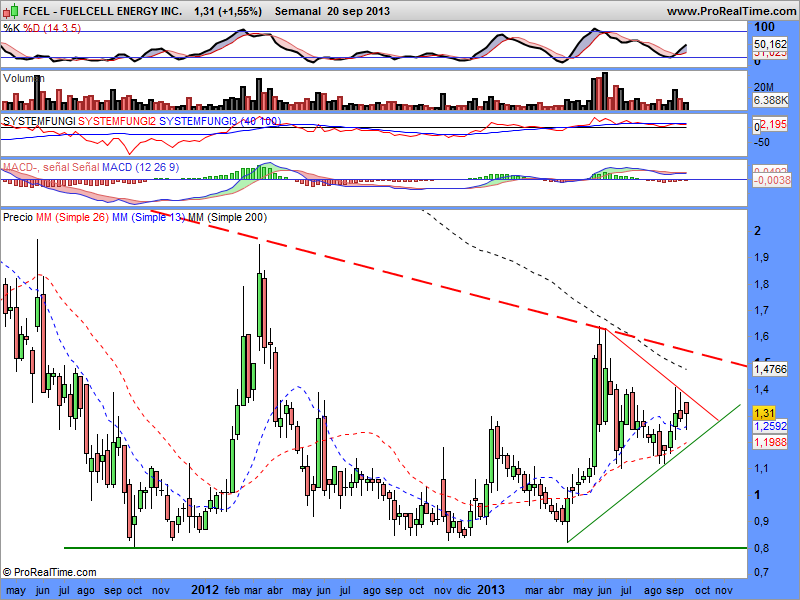The image size is (800, 600).
Task: Click the Volumen panel label
Action: [23, 78]
